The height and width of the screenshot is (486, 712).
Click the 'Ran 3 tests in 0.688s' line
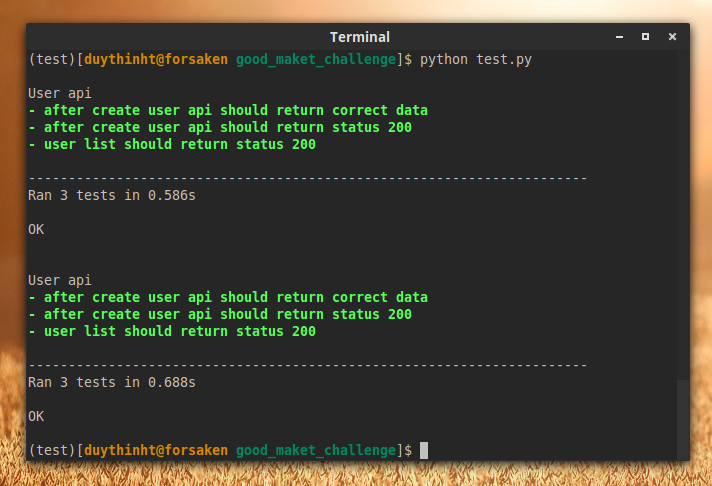tap(111, 382)
